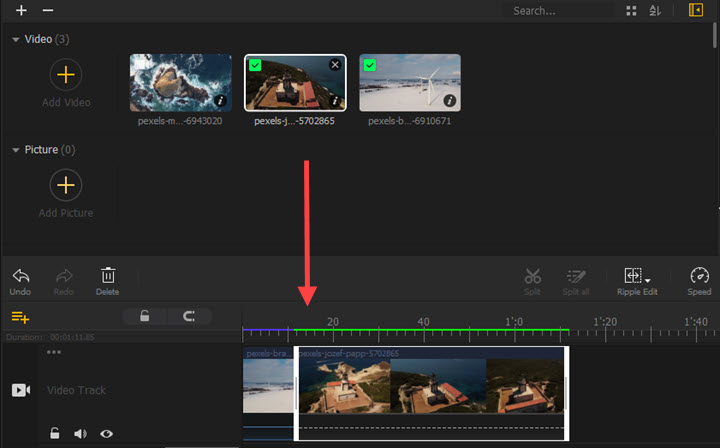Click the Delete trash button
The width and height of the screenshot is (720, 448).
(x=107, y=281)
